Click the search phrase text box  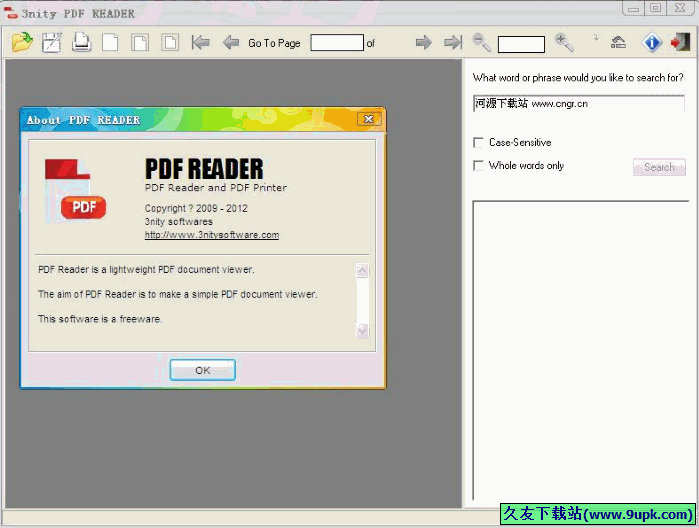[x=579, y=103]
